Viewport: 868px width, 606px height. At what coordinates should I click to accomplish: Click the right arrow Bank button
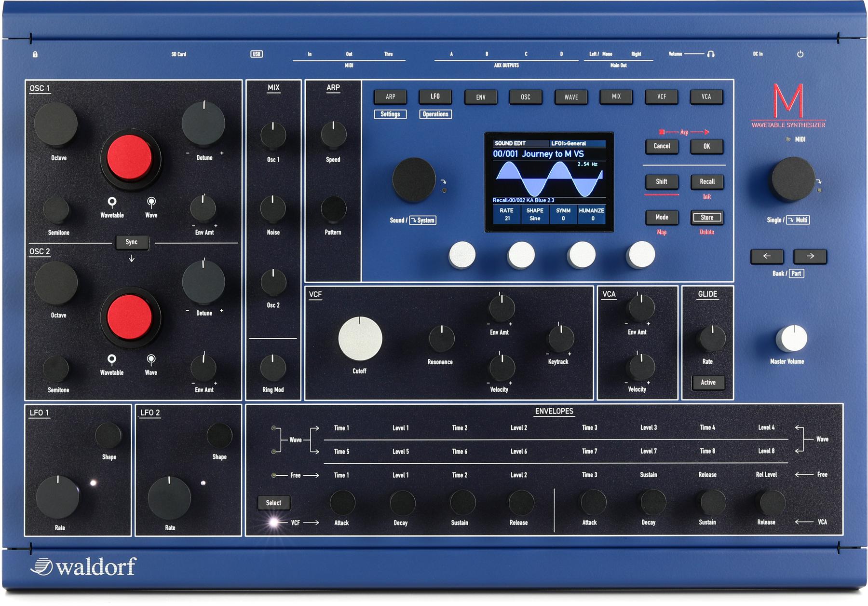tap(810, 256)
